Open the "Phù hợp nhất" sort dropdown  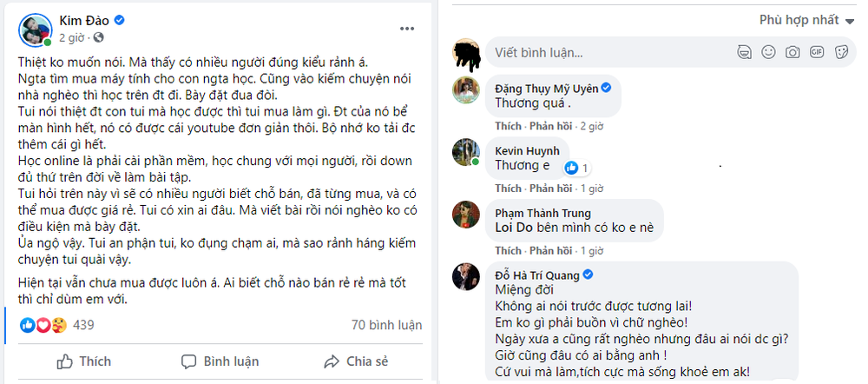coord(806,19)
